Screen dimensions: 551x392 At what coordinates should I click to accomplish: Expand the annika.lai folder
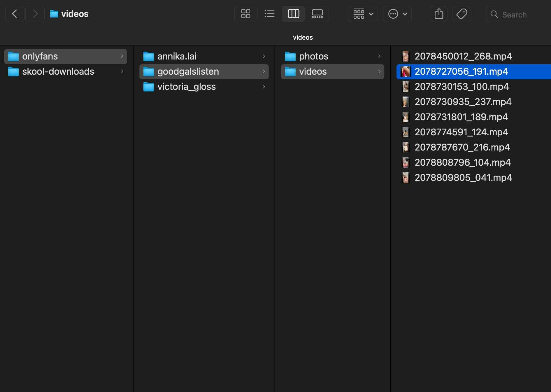264,56
